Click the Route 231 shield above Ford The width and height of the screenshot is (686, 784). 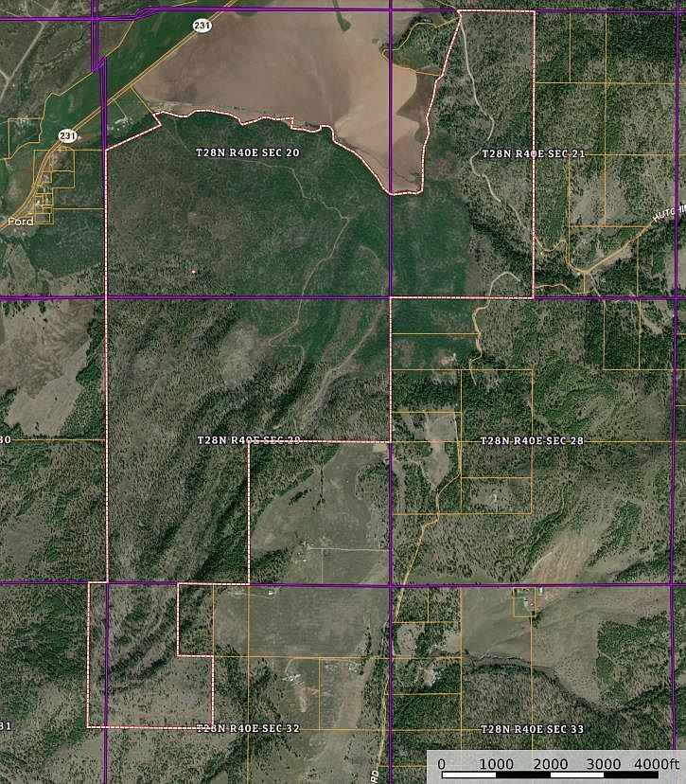pyautogui.click(x=67, y=135)
